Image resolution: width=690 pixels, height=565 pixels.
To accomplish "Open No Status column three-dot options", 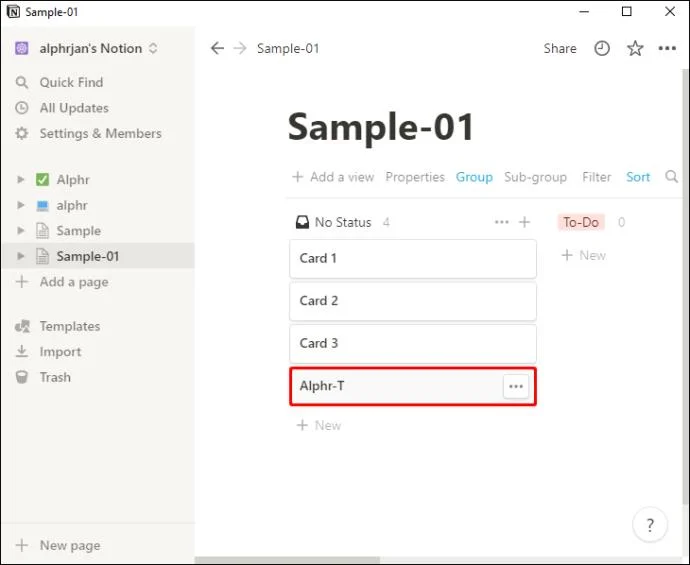I will (x=502, y=222).
